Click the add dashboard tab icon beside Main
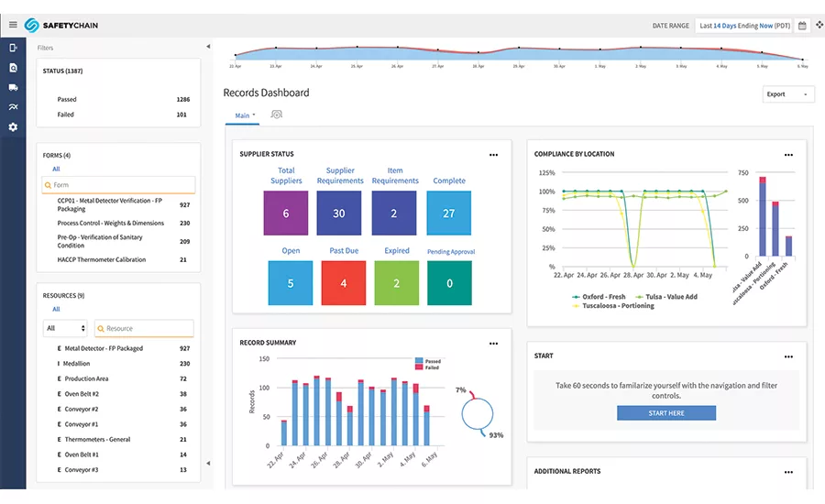The image size is (825, 504). tap(277, 115)
